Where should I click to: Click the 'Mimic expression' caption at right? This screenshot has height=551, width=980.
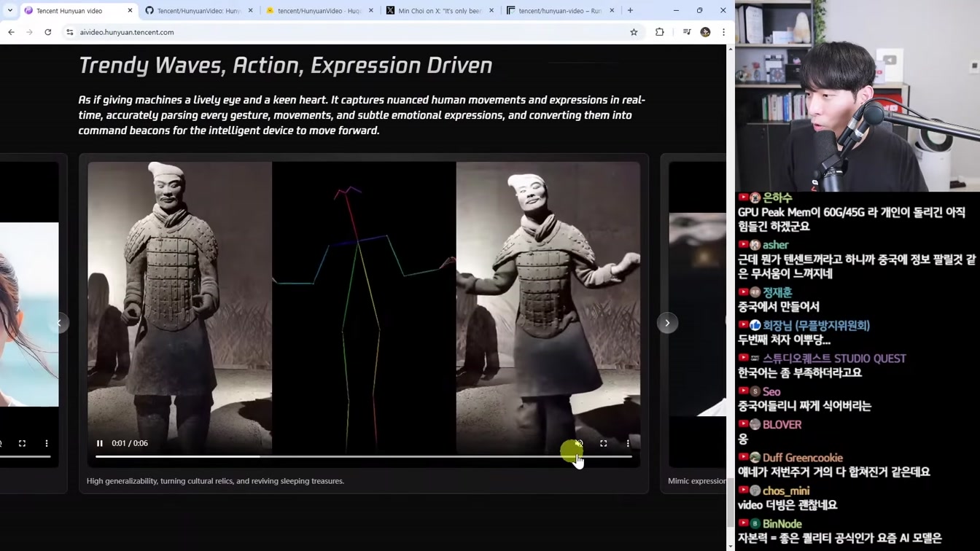tap(696, 481)
